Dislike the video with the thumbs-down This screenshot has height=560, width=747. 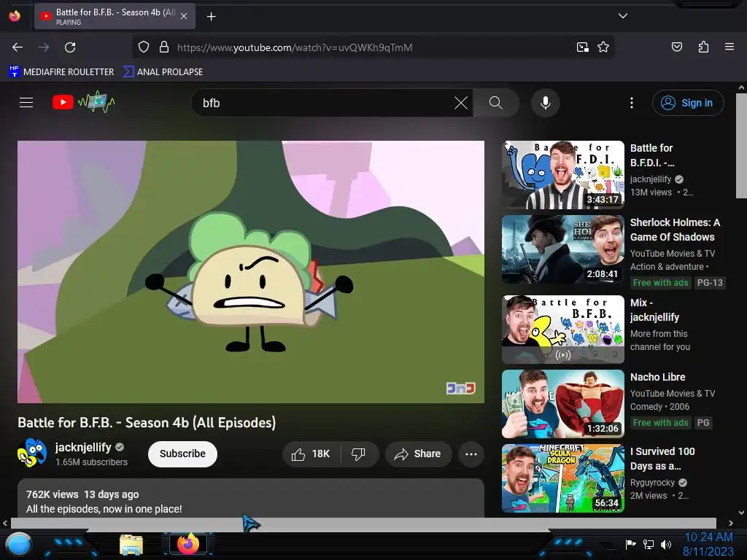tap(358, 454)
